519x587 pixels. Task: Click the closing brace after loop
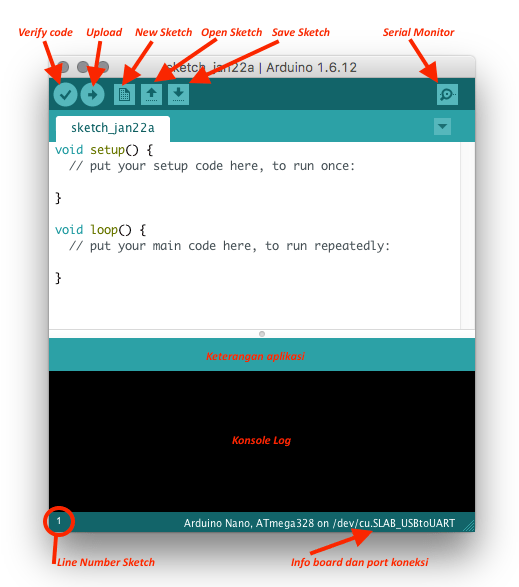click(58, 278)
